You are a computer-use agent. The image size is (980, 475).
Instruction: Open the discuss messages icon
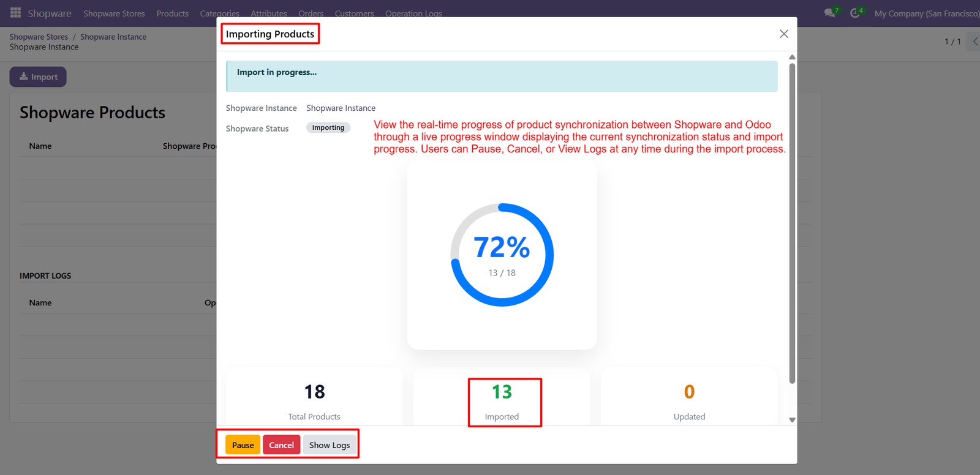(831, 13)
